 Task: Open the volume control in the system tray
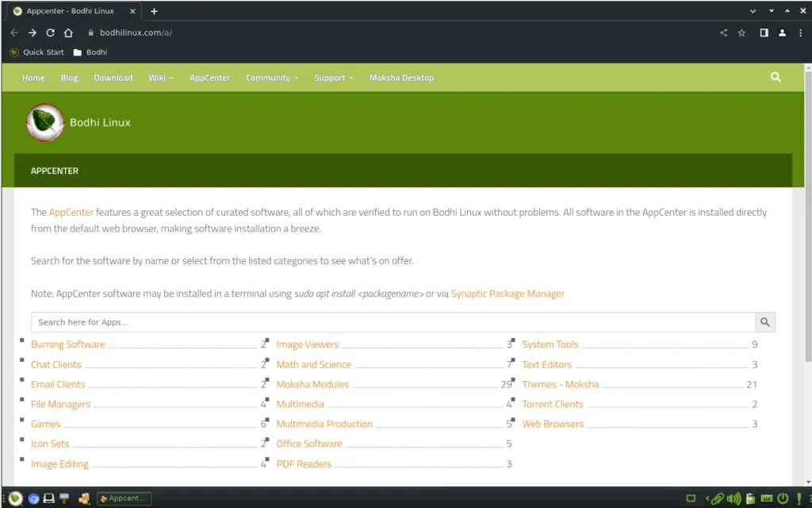(x=733, y=498)
